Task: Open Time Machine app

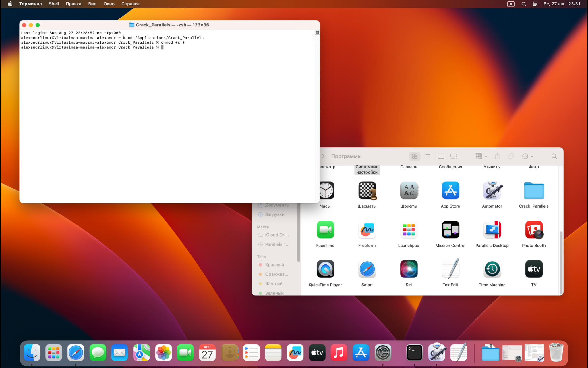Action: pyautogui.click(x=492, y=269)
